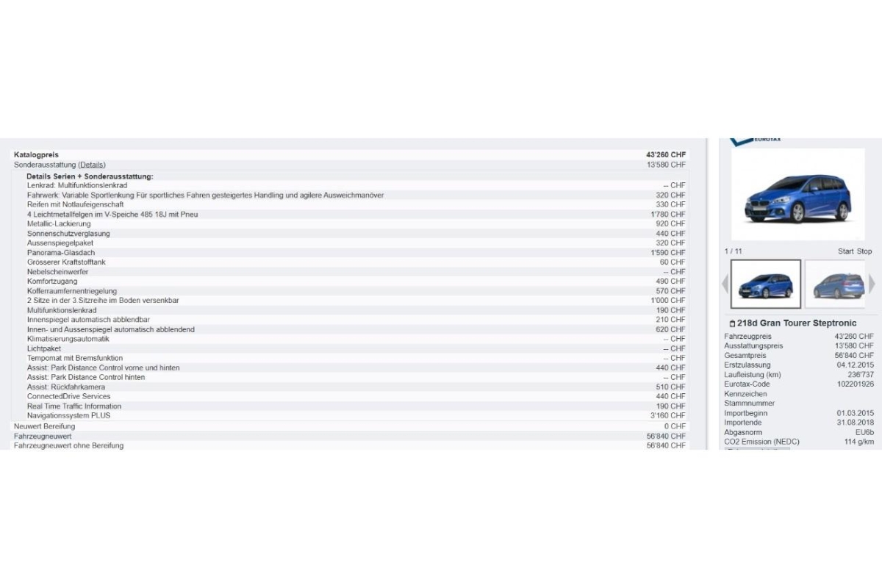Start the image slideshow
The width and height of the screenshot is (882, 588).
pos(846,251)
